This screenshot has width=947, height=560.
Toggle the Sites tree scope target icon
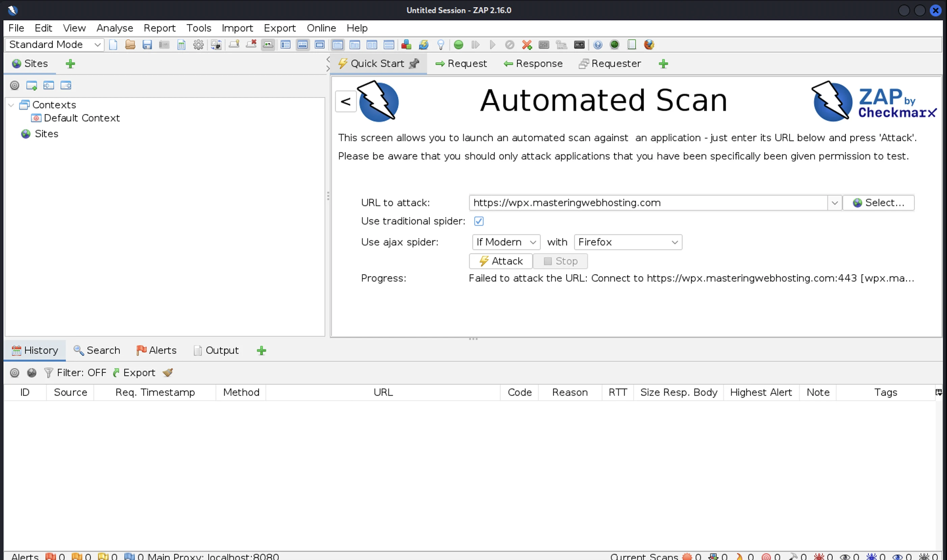(x=14, y=85)
